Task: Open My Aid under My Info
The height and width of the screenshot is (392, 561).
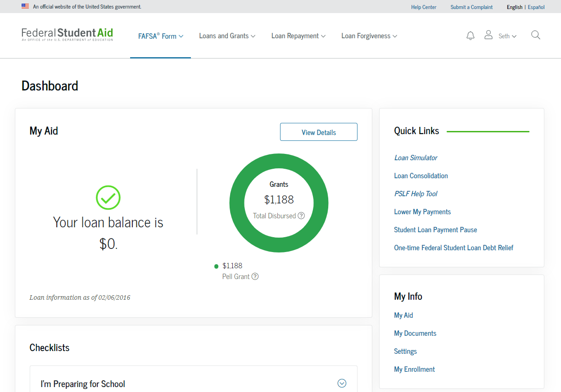Action: [x=403, y=315]
